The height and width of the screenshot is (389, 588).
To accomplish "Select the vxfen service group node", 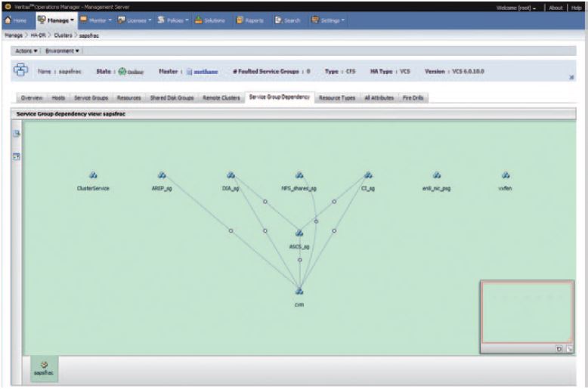I will click(506, 175).
